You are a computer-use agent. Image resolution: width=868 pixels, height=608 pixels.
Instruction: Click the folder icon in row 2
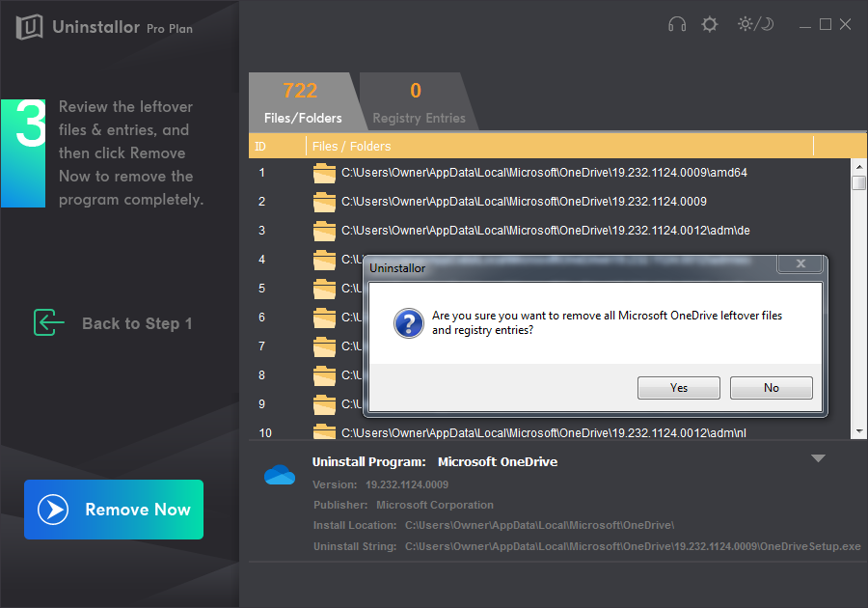(324, 202)
